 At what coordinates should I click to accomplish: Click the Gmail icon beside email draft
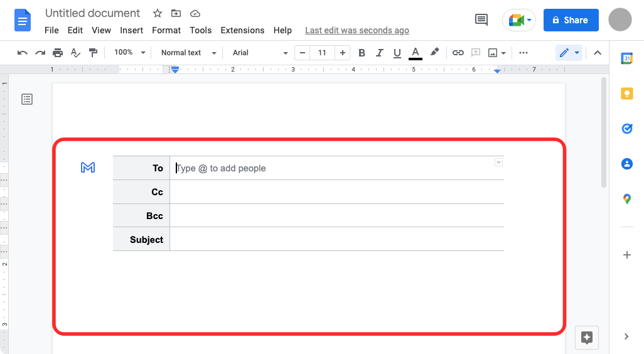(88, 167)
